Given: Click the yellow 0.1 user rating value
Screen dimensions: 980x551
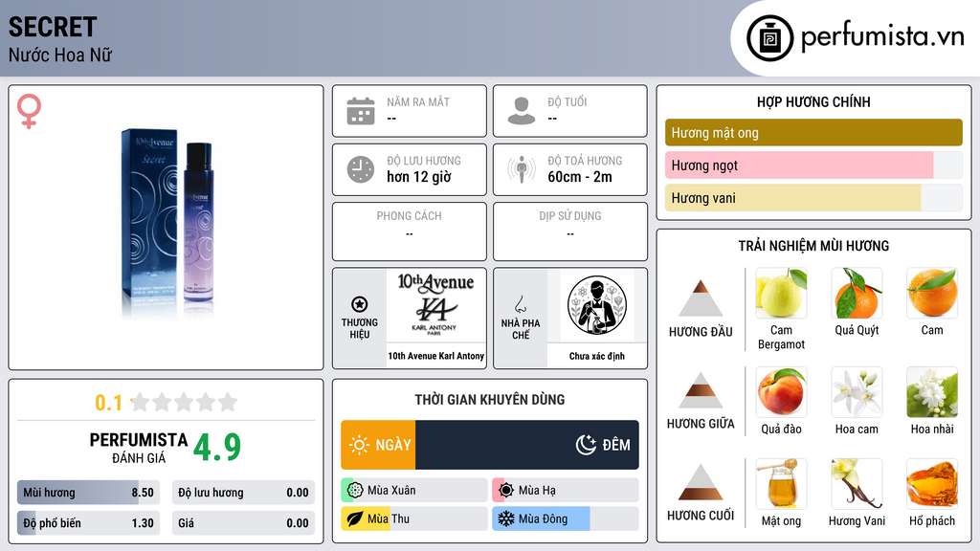Looking at the screenshot, I should (109, 403).
